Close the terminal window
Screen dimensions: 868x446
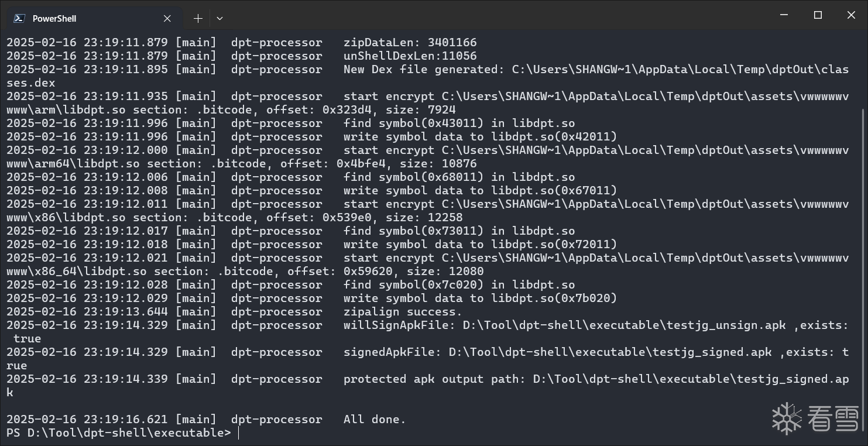851,15
